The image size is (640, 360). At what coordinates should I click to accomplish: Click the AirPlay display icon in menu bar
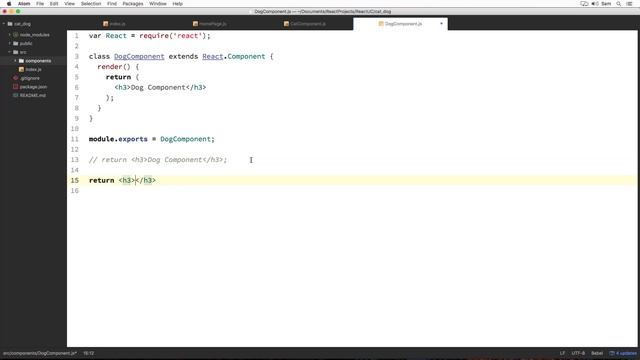(584, 4)
